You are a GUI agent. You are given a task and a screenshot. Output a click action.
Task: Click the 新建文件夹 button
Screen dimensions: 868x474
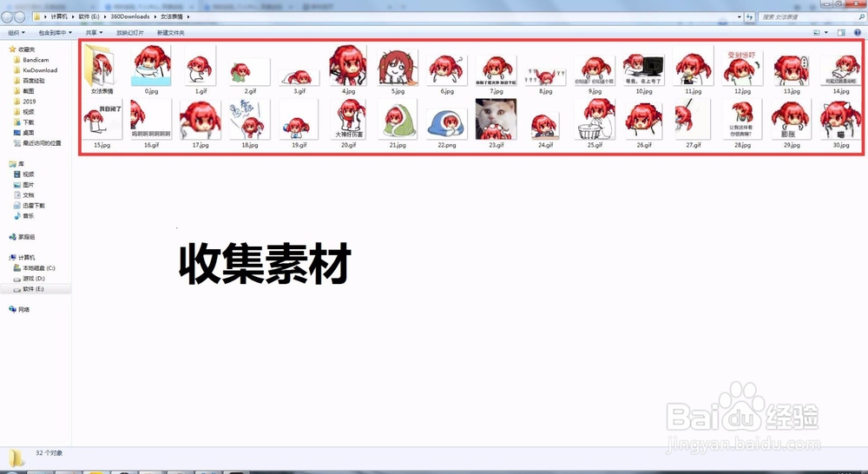170,33
